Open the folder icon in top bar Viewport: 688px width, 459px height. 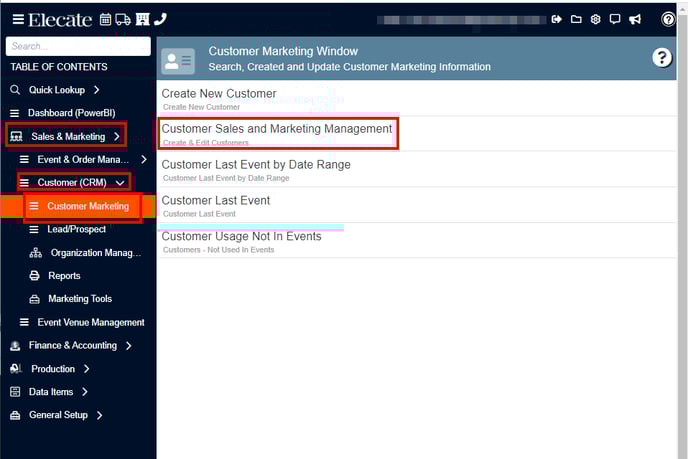click(x=576, y=19)
